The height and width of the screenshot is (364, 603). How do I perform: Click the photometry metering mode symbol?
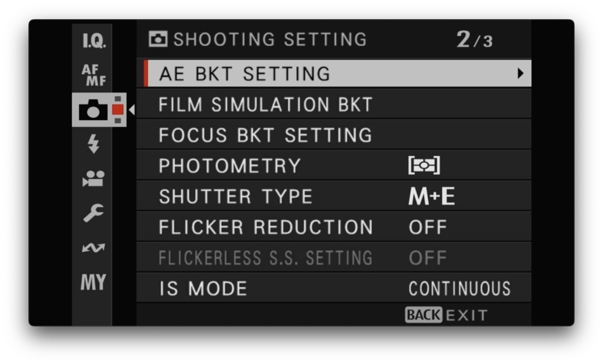coord(424,165)
